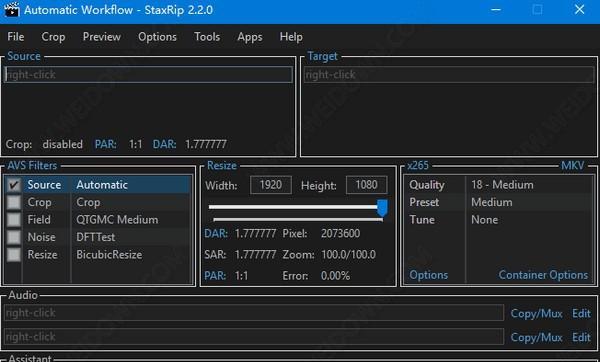600x362 pixels.
Task: Open the Options menu
Action: pyautogui.click(x=157, y=37)
